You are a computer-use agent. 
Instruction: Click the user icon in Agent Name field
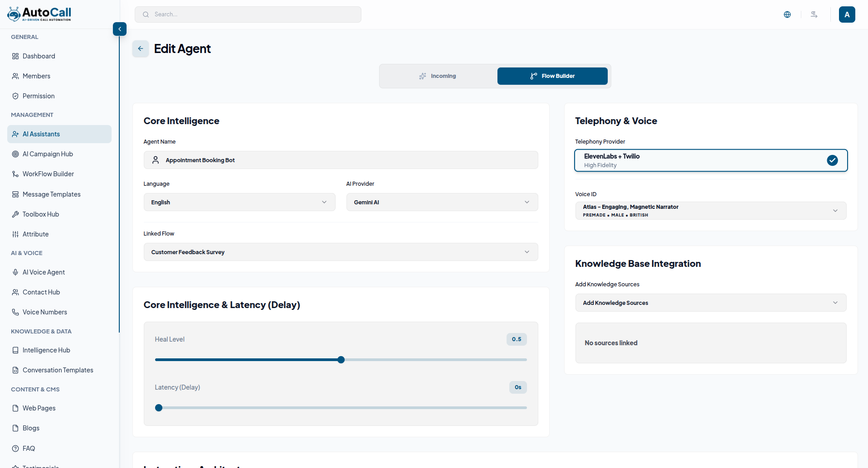tap(156, 160)
